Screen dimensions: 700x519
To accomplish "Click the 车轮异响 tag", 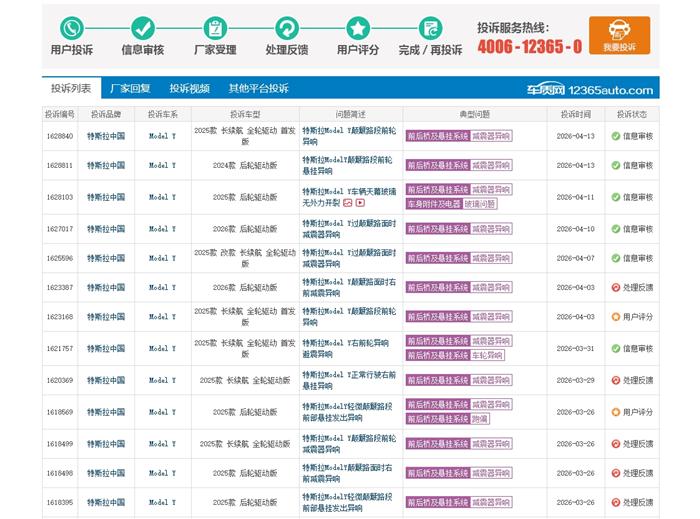I will pyautogui.click(x=488, y=355).
